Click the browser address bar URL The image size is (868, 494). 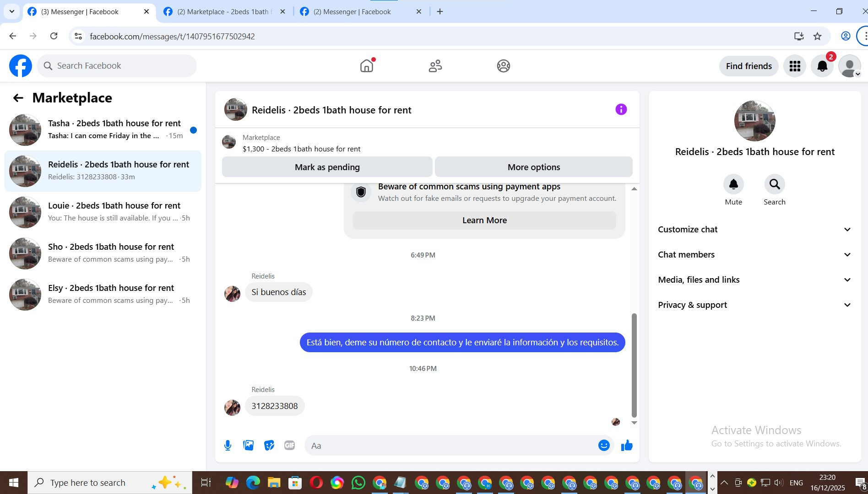[x=172, y=36]
